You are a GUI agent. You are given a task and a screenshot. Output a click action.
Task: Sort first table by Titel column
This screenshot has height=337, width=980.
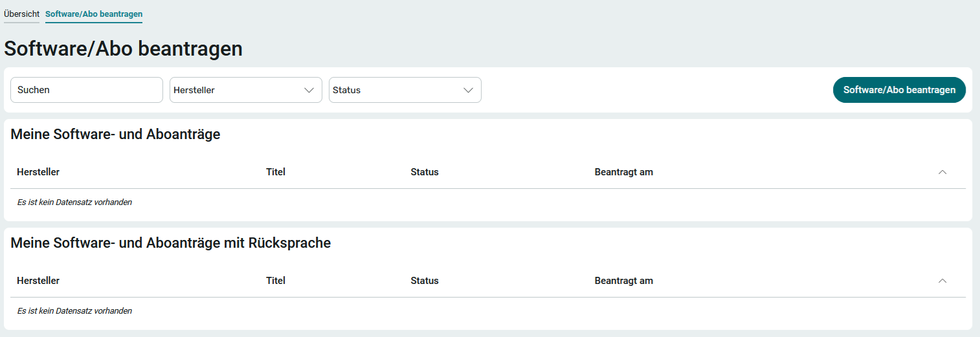pyautogui.click(x=276, y=172)
